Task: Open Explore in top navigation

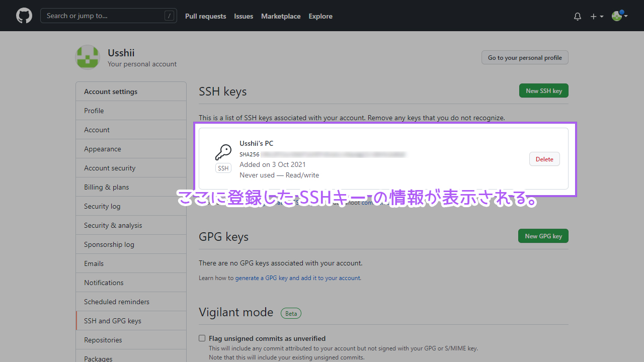Action: (x=320, y=16)
